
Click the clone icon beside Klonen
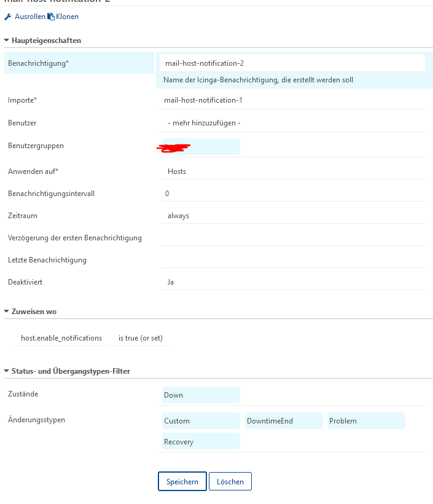click(51, 17)
